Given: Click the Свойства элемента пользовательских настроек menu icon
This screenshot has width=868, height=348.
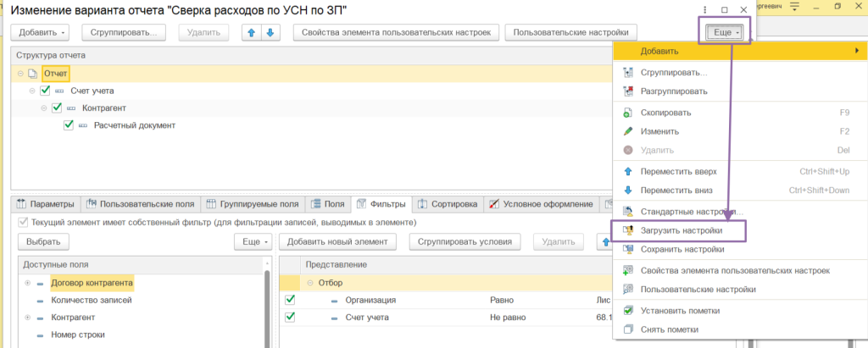Looking at the screenshot, I should 627,271.
